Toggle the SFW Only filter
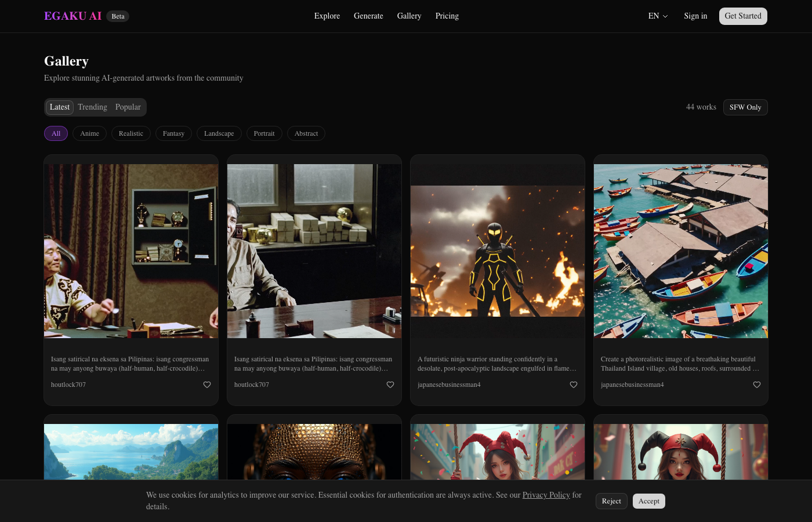This screenshot has width=812, height=522. click(x=745, y=107)
